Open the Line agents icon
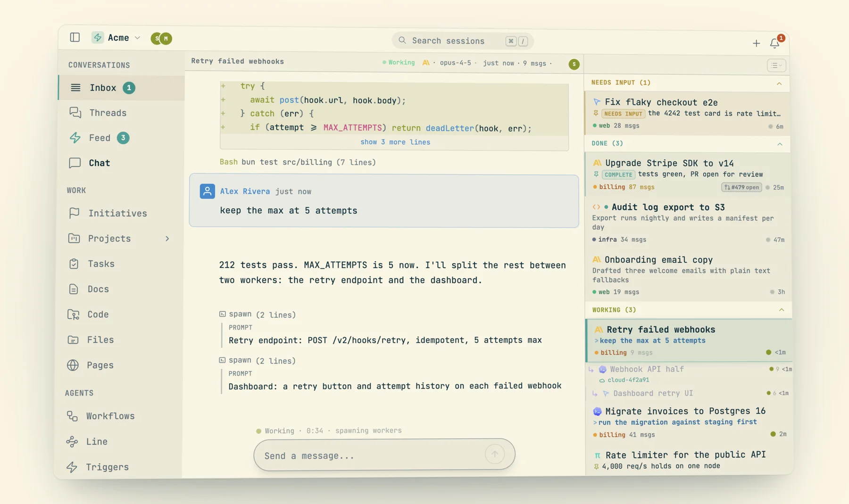The width and height of the screenshot is (849, 504). [x=72, y=441]
